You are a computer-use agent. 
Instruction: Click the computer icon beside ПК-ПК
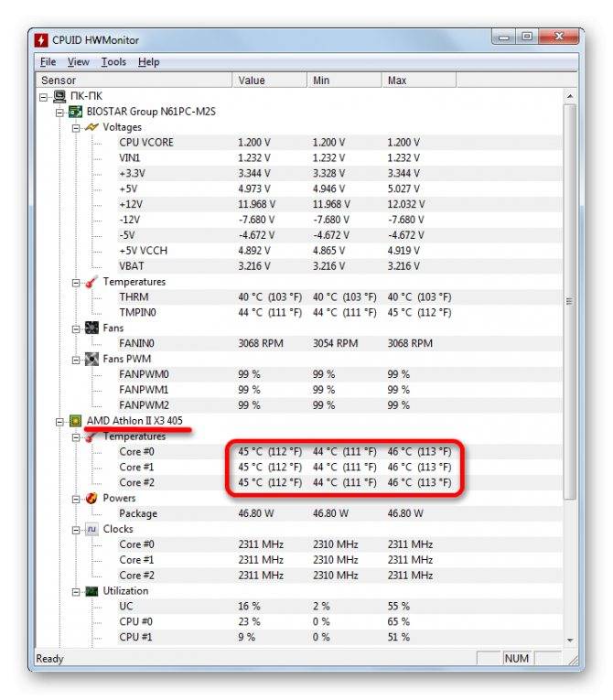[x=59, y=96]
